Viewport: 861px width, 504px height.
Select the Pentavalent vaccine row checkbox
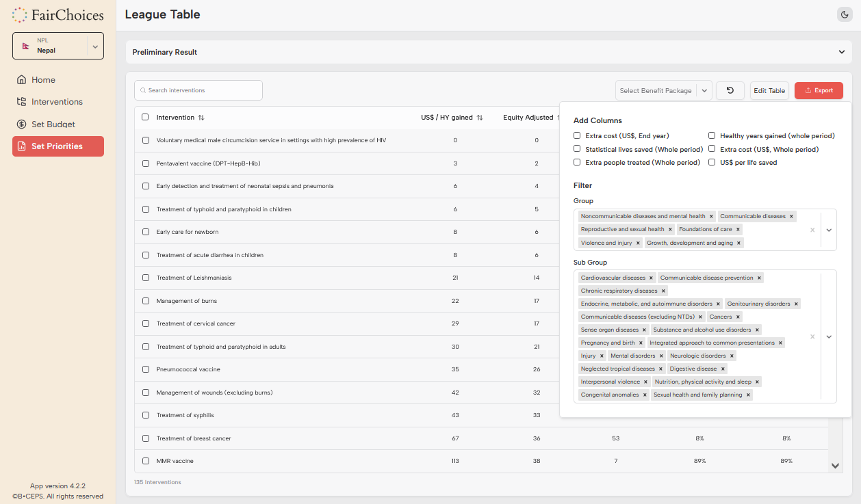[x=145, y=163]
